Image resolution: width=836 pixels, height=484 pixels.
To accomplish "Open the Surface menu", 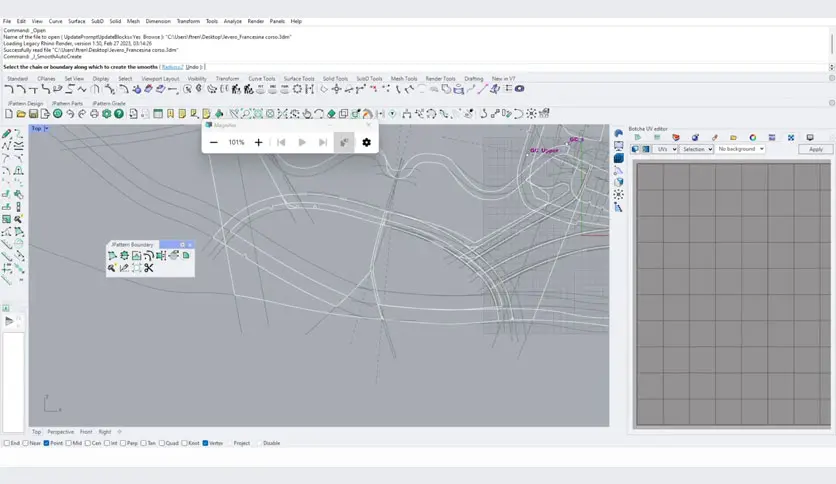I will click(x=77, y=21).
